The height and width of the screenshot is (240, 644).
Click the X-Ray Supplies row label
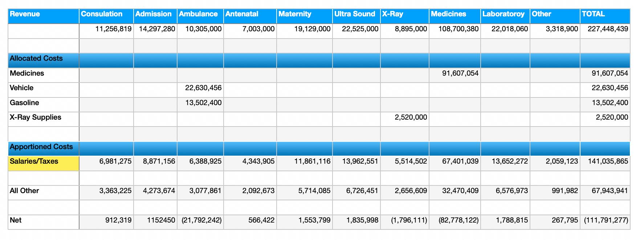(44, 119)
